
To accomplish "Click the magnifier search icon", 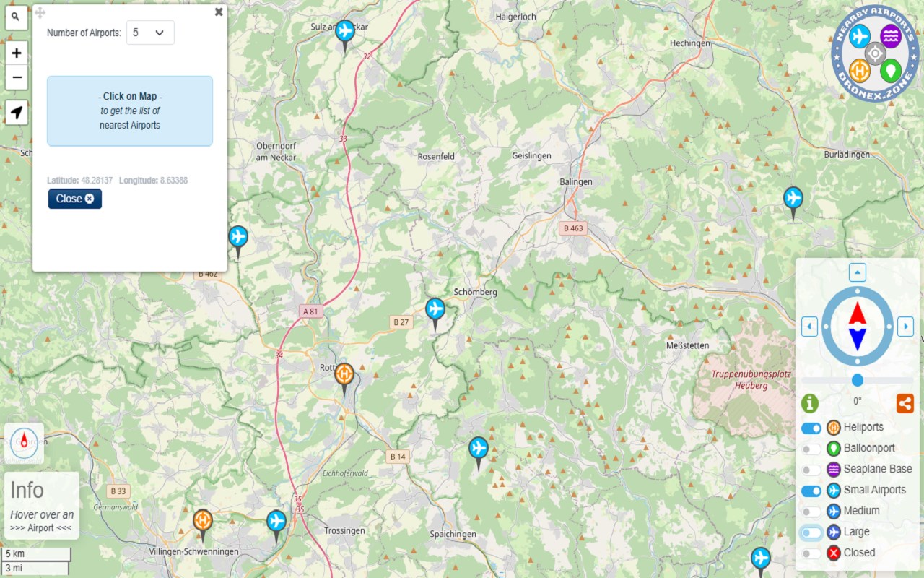I will point(17,17).
